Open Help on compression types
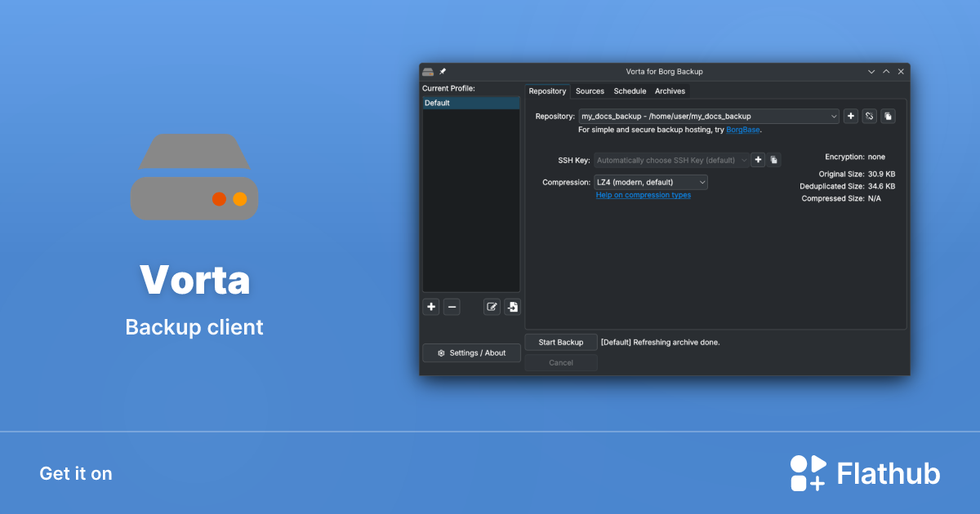Image resolution: width=980 pixels, height=514 pixels. pos(643,195)
